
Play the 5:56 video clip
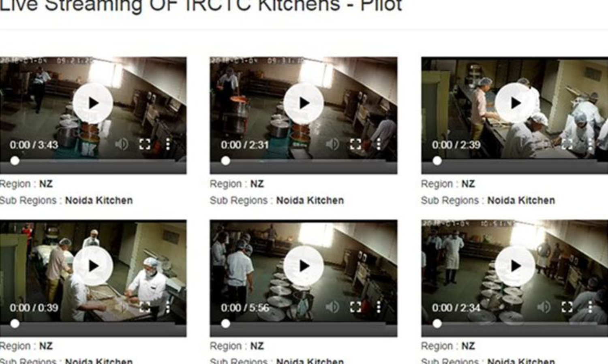click(304, 266)
